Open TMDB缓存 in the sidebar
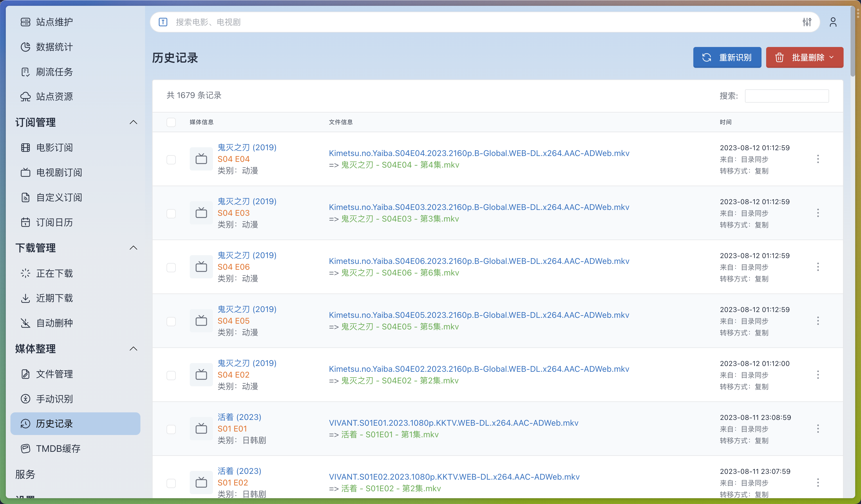Screen dimensions: 861x504 (75, 449)
